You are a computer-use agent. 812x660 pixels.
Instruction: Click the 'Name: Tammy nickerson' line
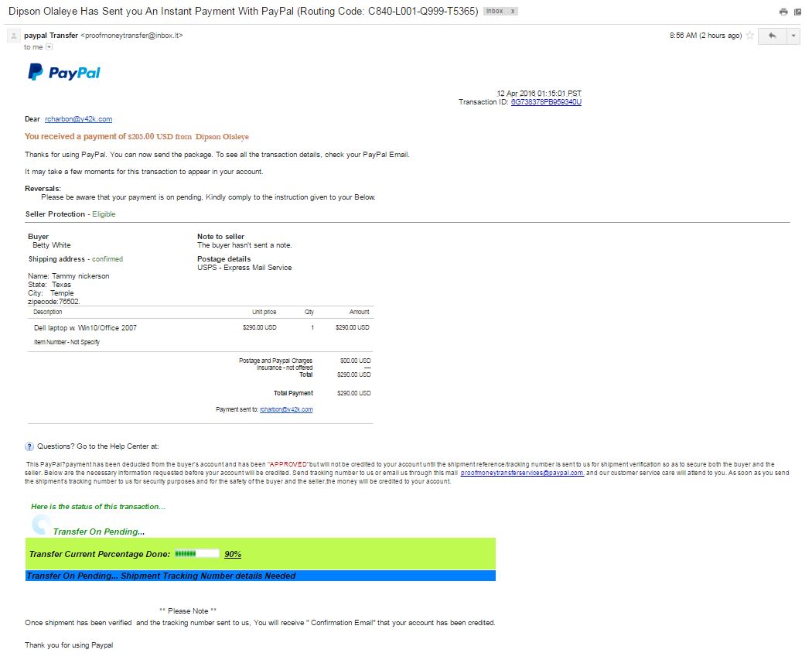click(x=68, y=276)
